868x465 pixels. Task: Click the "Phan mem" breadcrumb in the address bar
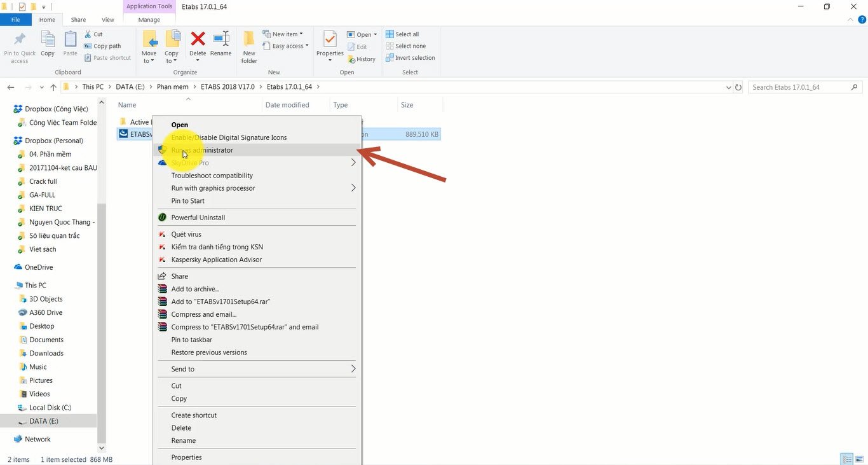pyautogui.click(x=173, y=87)
